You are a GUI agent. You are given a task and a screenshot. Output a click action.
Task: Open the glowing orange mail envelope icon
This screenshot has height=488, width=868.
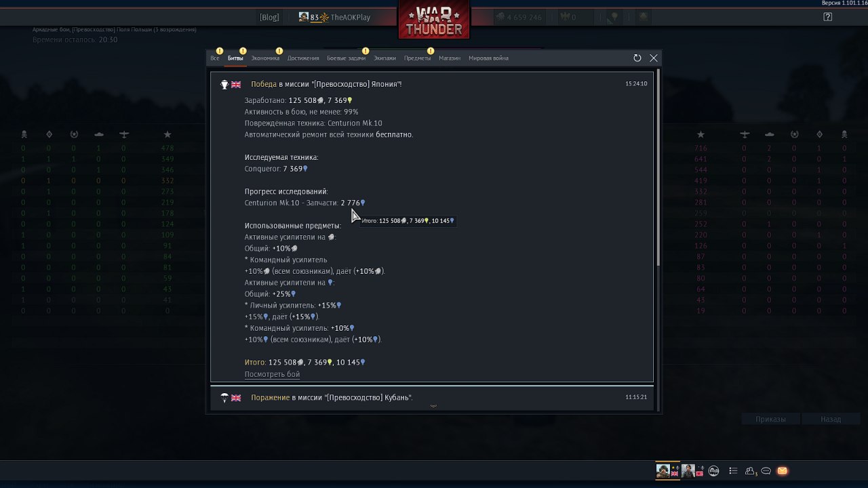pos(782,471)
